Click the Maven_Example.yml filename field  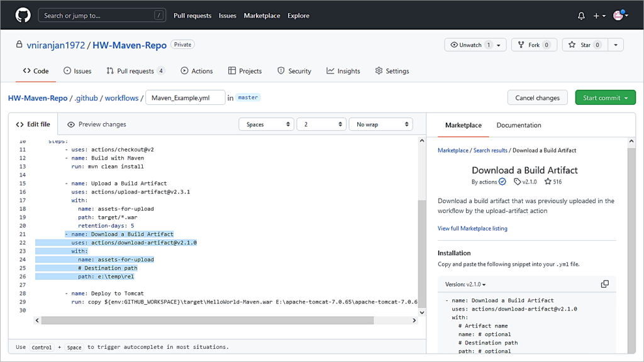185,97
